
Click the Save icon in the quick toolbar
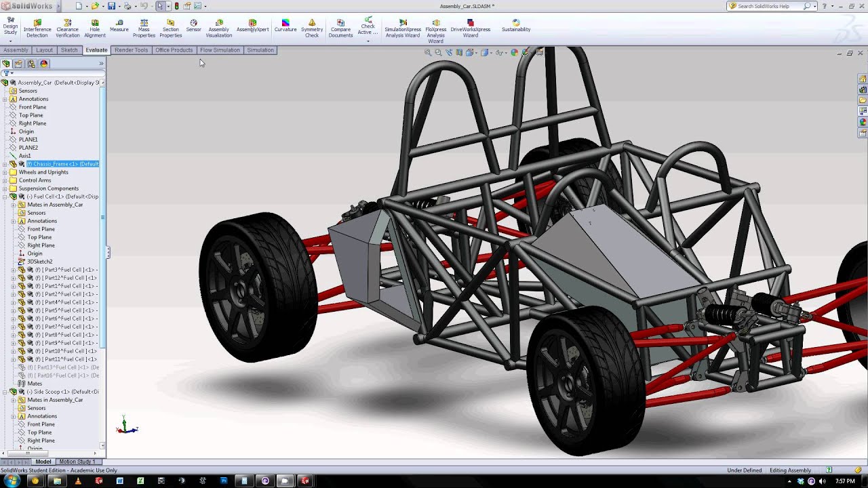(x=111, y=6)
